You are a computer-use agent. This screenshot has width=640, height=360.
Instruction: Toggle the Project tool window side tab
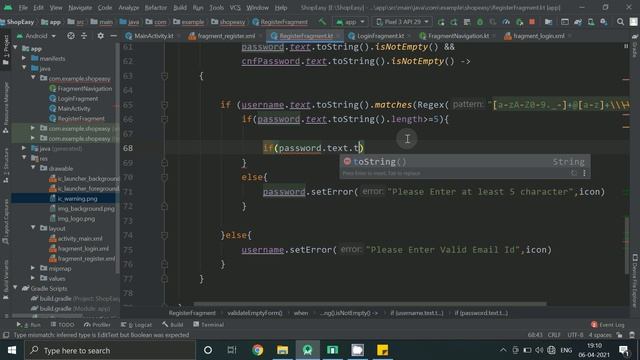click(x=5, y=49)
